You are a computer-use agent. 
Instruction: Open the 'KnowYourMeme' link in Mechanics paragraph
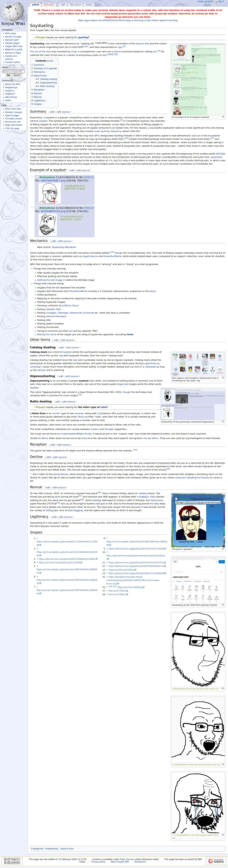click(112, 256)
